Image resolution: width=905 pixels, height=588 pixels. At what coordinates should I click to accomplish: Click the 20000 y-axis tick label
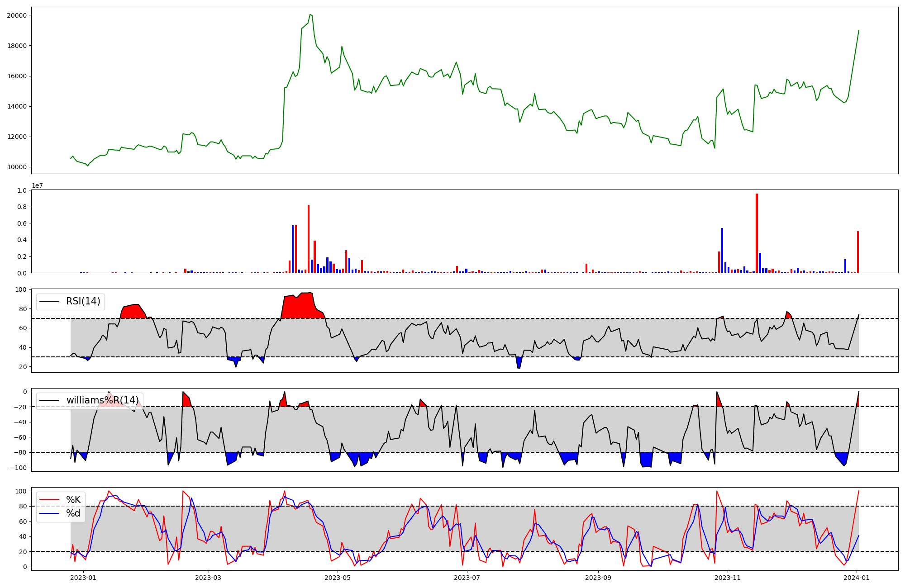tap(17, 15)
